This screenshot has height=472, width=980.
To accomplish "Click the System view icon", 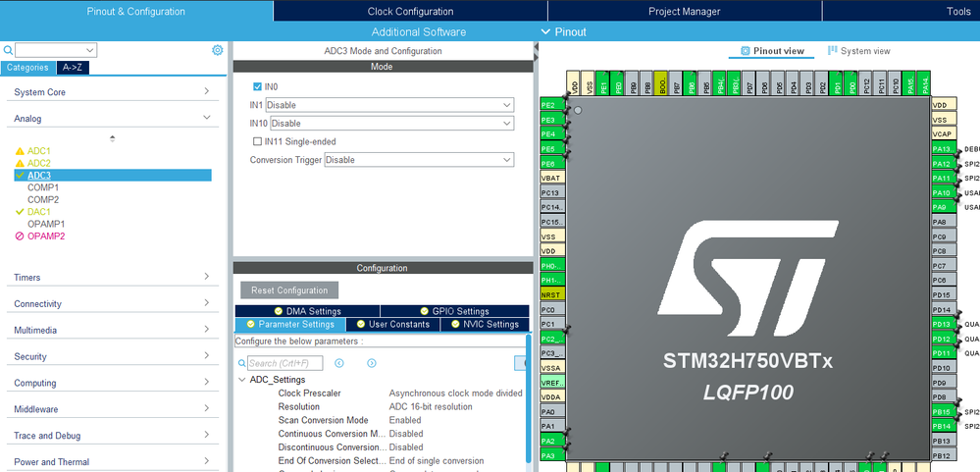I will click(833, 51).
